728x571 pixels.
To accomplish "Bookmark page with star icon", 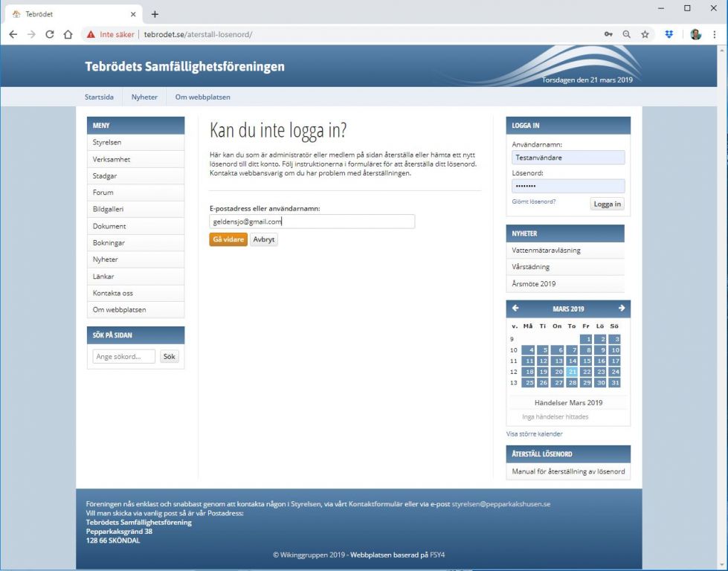I will click(x=645, y=34).
